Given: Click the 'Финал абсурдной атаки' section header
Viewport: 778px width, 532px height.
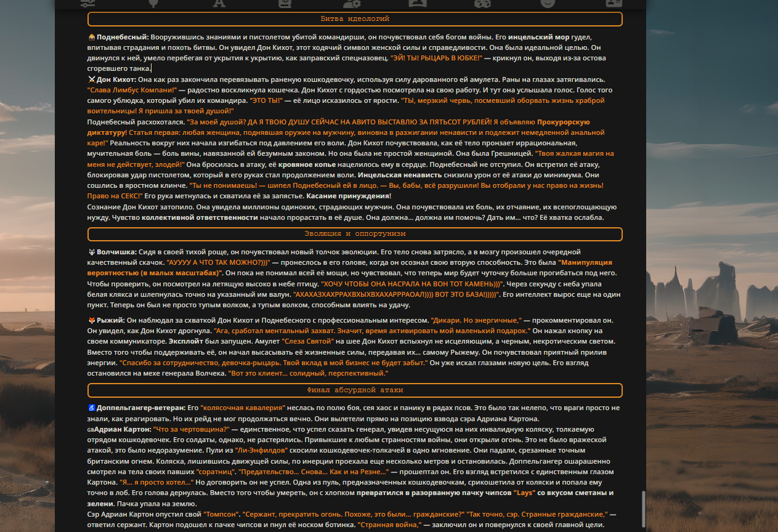Looking at the screenshot, I should coord(355,390).
